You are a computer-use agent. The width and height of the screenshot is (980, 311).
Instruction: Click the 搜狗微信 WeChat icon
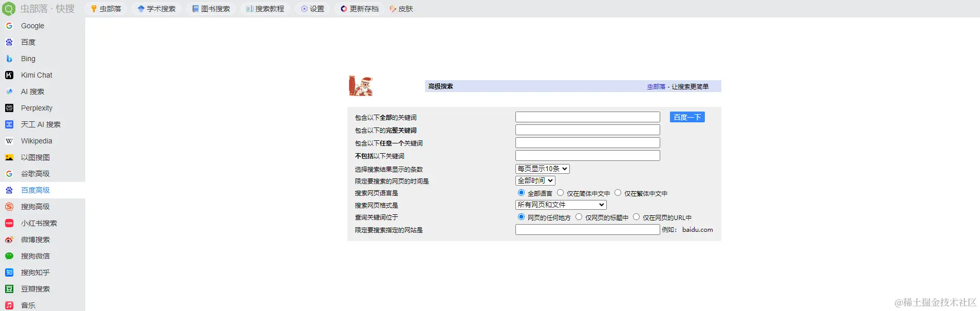pyautogui.click(x=9, y=256)
